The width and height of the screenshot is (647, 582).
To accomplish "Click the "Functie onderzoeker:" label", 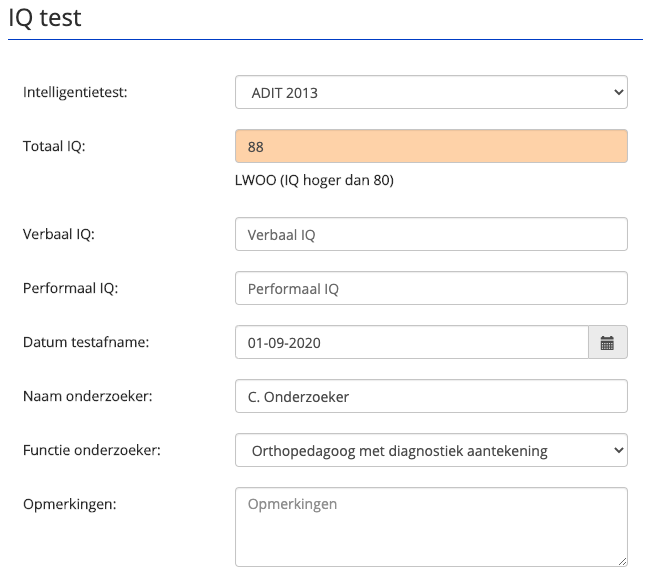I will click(91, 450).
